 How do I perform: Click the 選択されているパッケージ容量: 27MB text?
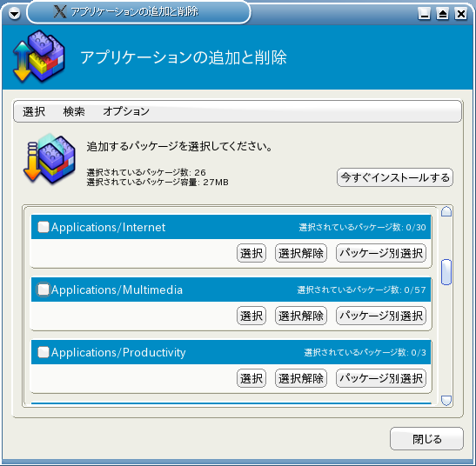coord(158,182)
